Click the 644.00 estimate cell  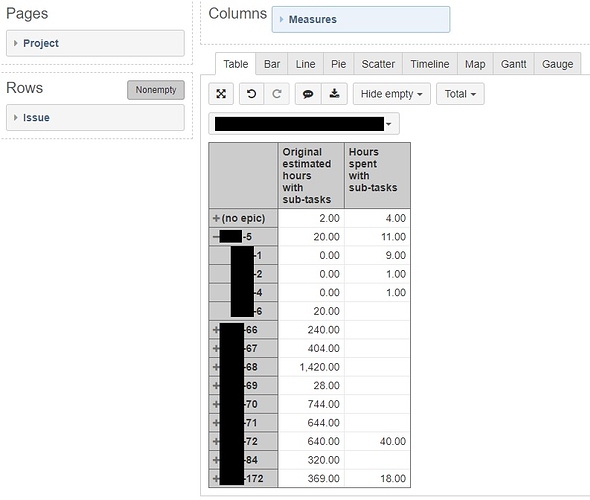[312, 423]
